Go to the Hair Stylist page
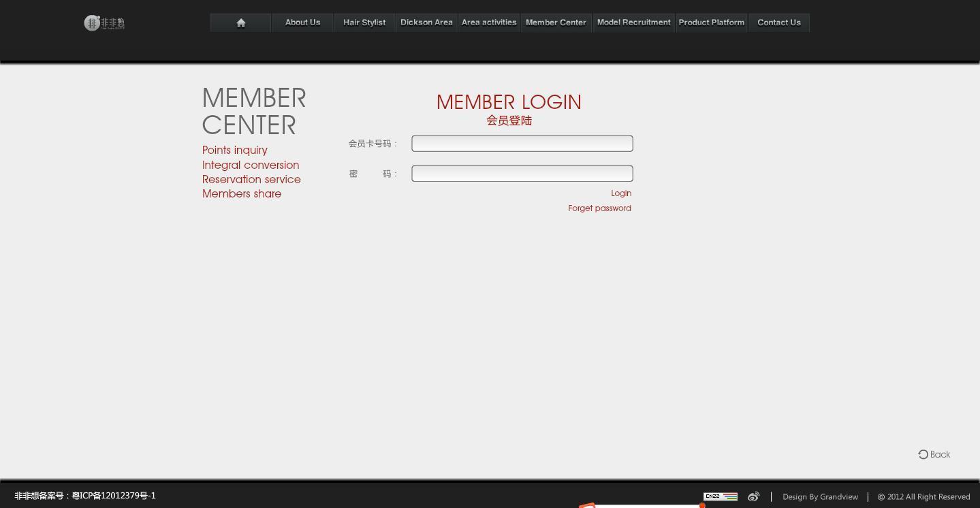The width and height of the screenshot is (980, 508). tap(364, 22)
